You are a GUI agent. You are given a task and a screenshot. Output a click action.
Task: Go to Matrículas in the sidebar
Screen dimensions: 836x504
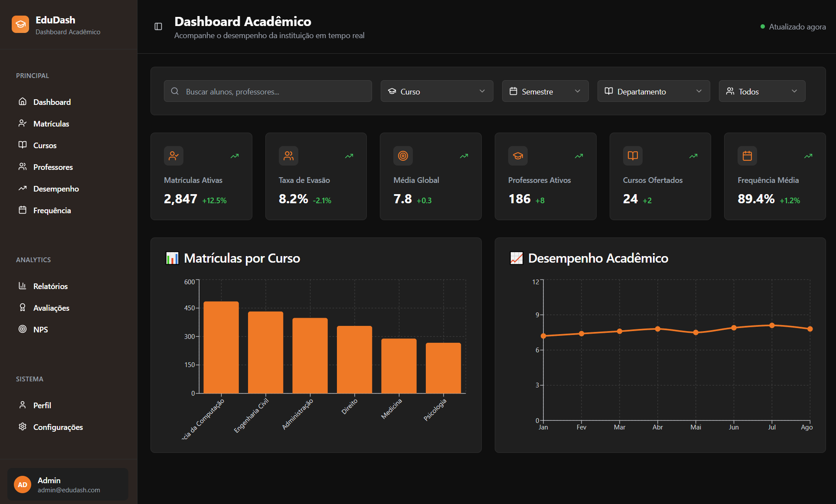click(51, 124)
